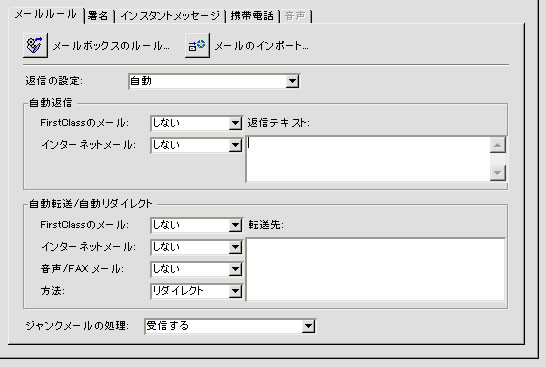This screenshot has width=546, height=367.
Task: Click inside the 返信テキスト text area
Action: pyautogui.click(x=368, y=159)
